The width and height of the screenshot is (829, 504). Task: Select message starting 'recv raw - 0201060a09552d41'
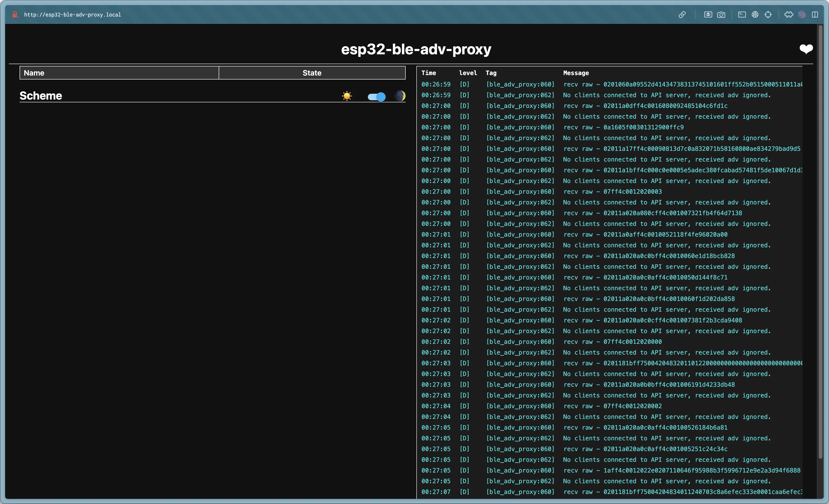683,84
